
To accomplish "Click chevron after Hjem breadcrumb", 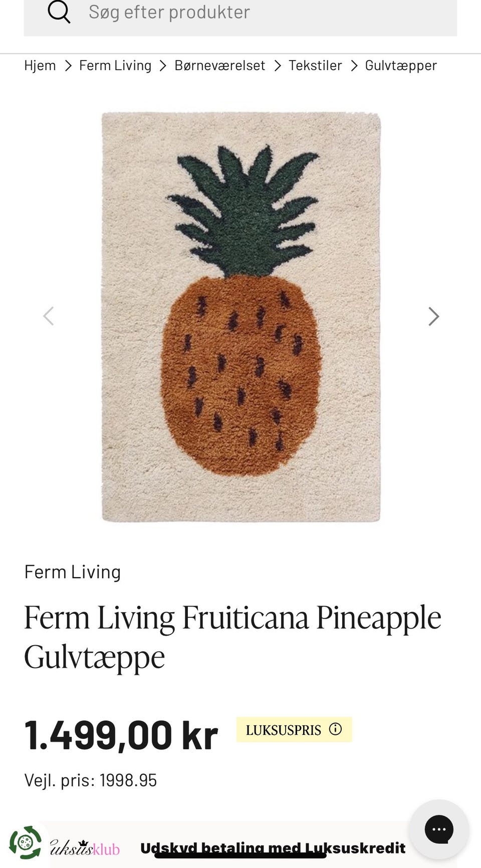I will [68, 66].
